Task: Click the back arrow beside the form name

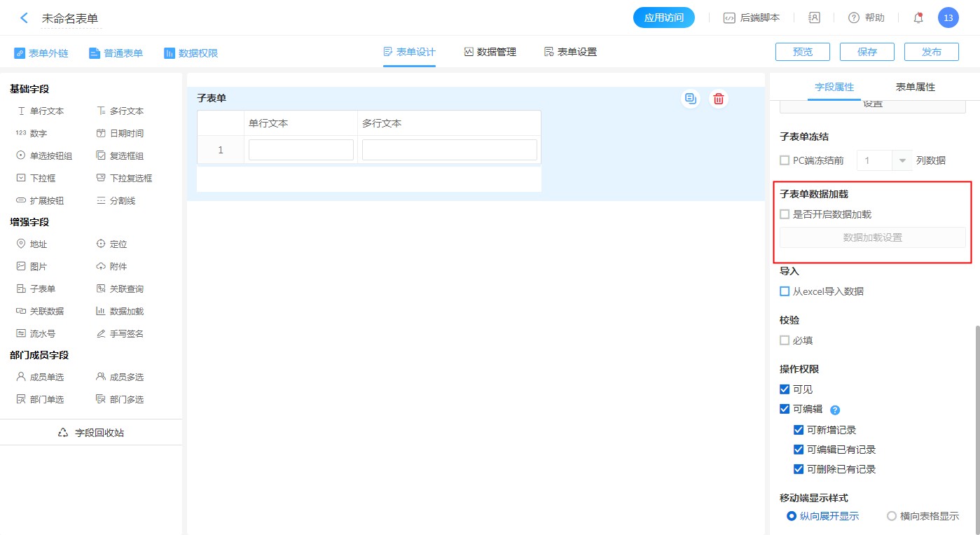Action: (25, 18)
